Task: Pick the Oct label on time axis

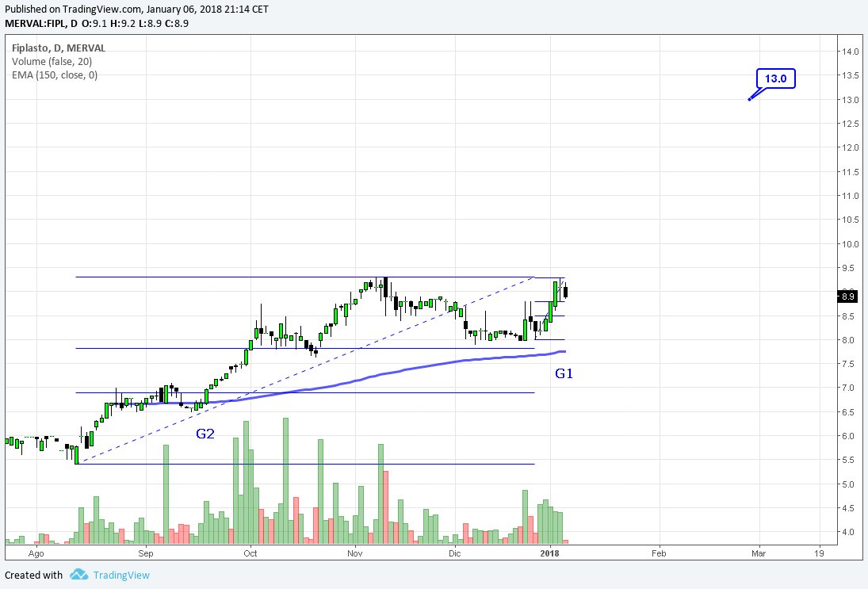Action: 250,553
